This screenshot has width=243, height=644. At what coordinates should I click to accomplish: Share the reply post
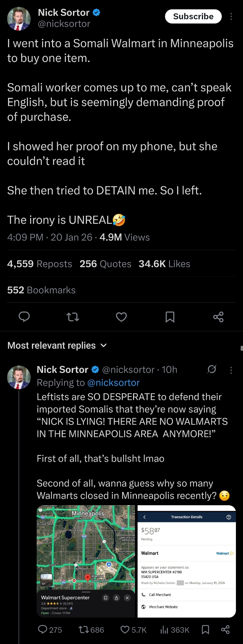[x=225, y=630]
